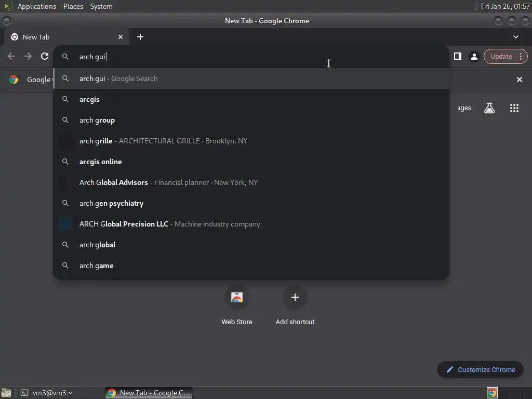
Task: Select the 'arcgis' suggestion
Action: (251, 99)
